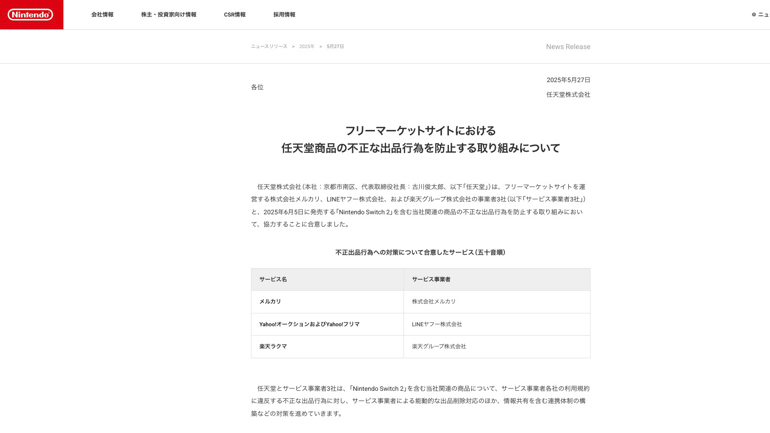Click the 楽天グループ株式会社 cell
The width and height of the screenshot is (770, 433).
click(497, 347)
